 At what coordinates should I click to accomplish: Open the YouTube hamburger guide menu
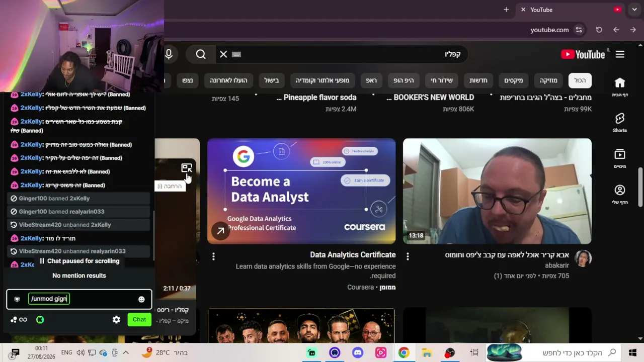(x=620, y=54)
